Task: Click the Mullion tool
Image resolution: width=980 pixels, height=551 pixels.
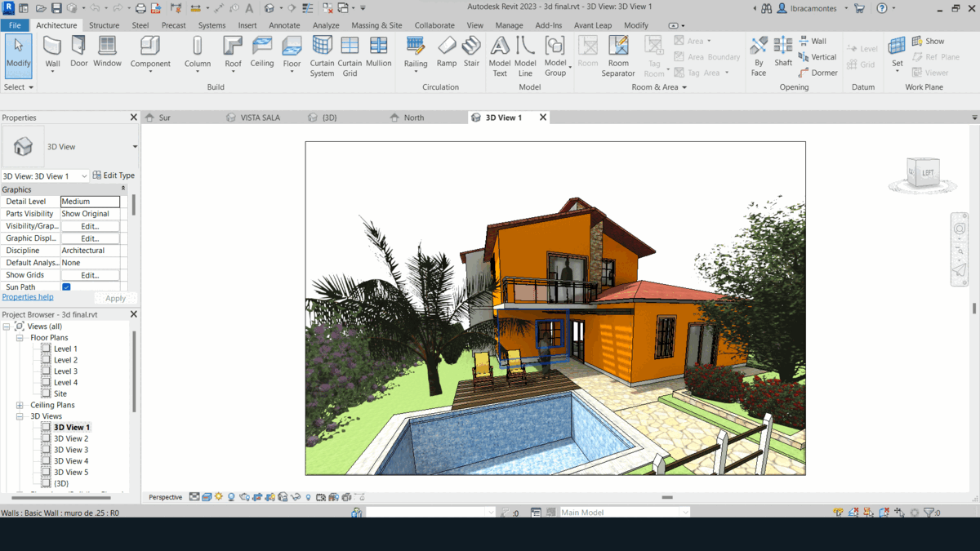Action: (x=378, y=51)
